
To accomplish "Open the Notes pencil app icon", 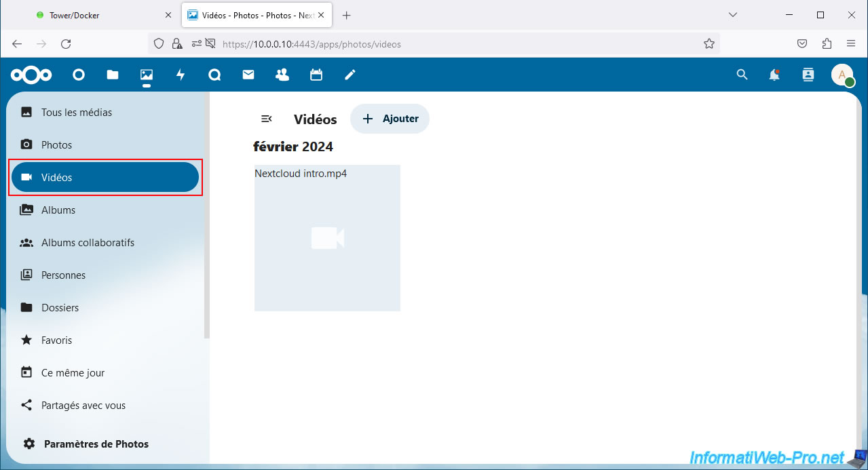I will pos(350,75).
